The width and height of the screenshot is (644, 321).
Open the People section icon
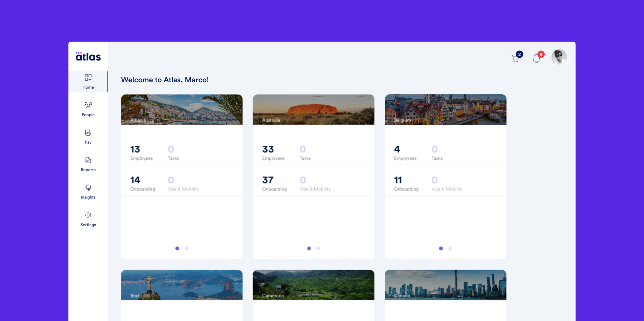[88, 105]
